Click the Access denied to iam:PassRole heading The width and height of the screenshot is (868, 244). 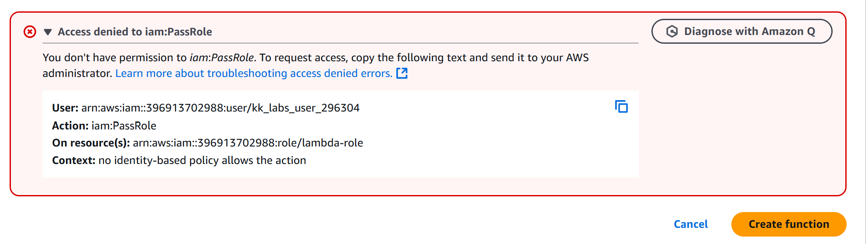click(x=135, y=32)
